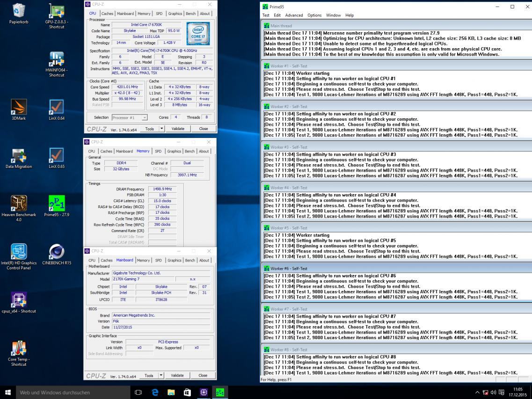
Task: Click the Web und Windows durchsuchen search box
Action: coord(73,392)
